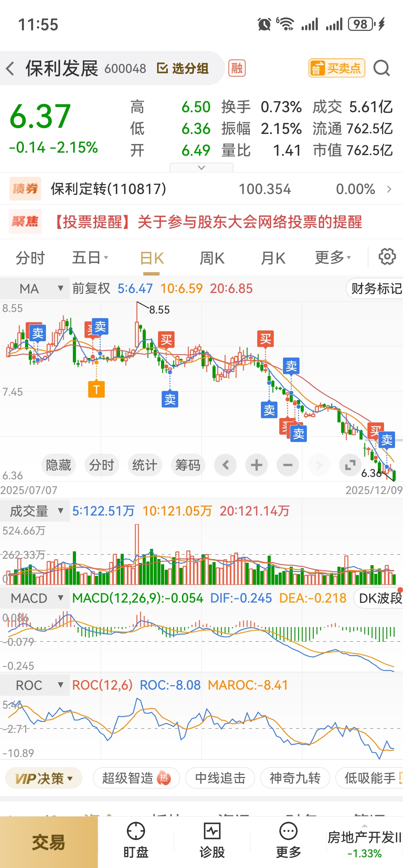The image size is (403, 868).
Task: Expand the 更多 period dropdown
Action: [x=333, y=258]
